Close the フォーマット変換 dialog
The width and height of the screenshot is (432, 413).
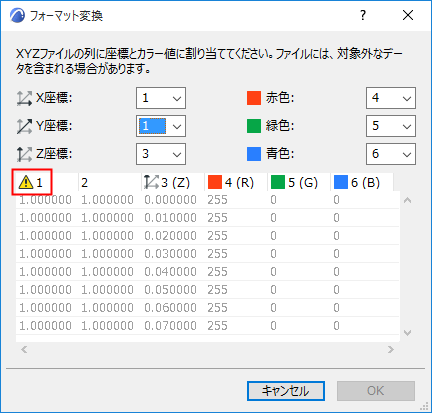pos(408,15)
